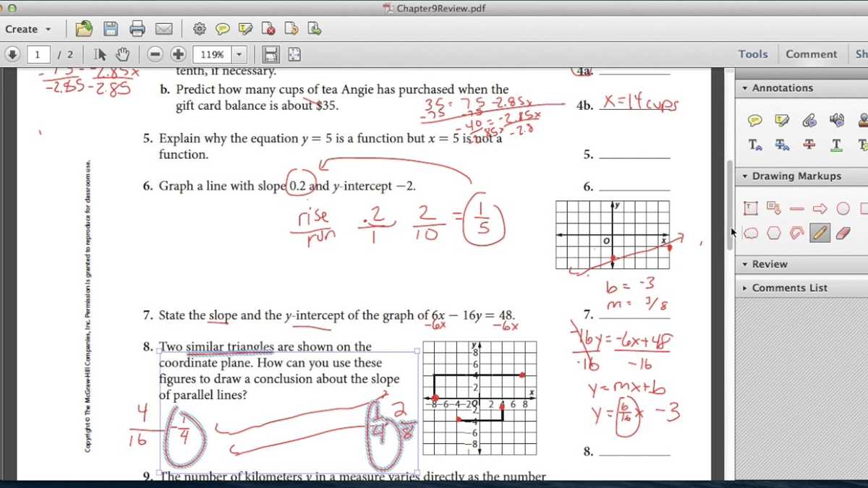Click the Open file folder icon

point(84,29)
